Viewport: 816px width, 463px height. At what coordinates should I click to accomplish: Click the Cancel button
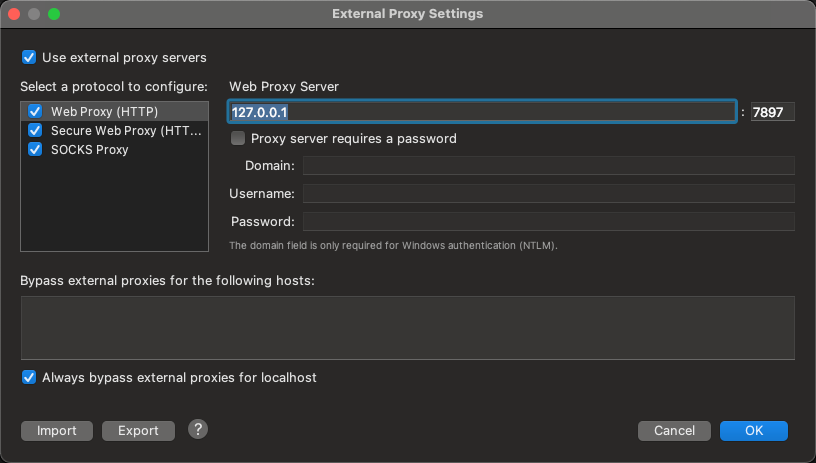pyautogui.click(x=674, y=431)
